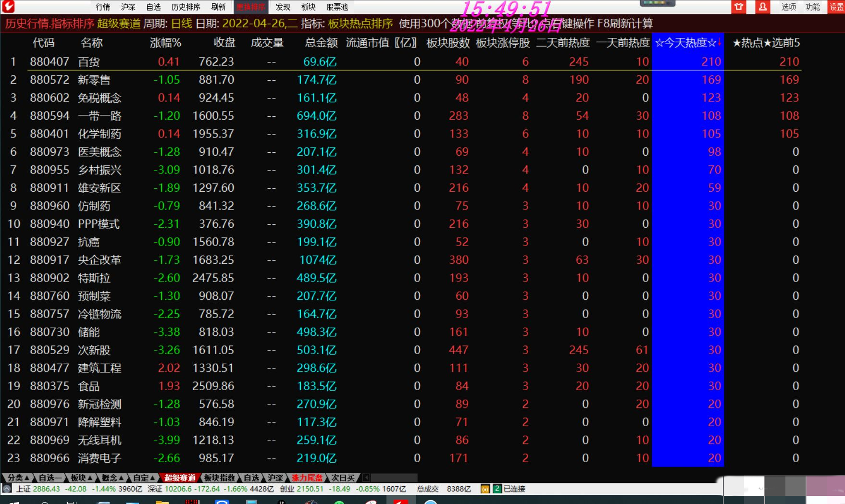This screenshot has height=504, width=845.
Task: Click the 设置 settings button
Action: click(x=836, y=7)
